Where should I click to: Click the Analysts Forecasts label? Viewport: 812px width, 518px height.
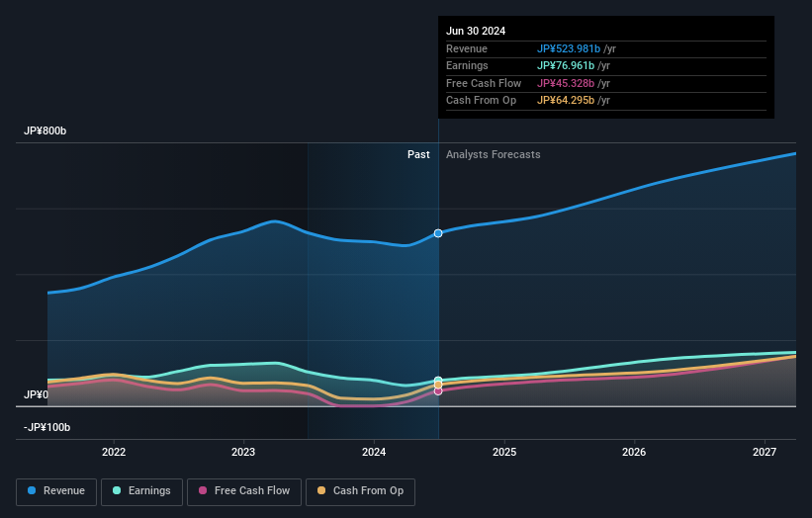(493, 154)
